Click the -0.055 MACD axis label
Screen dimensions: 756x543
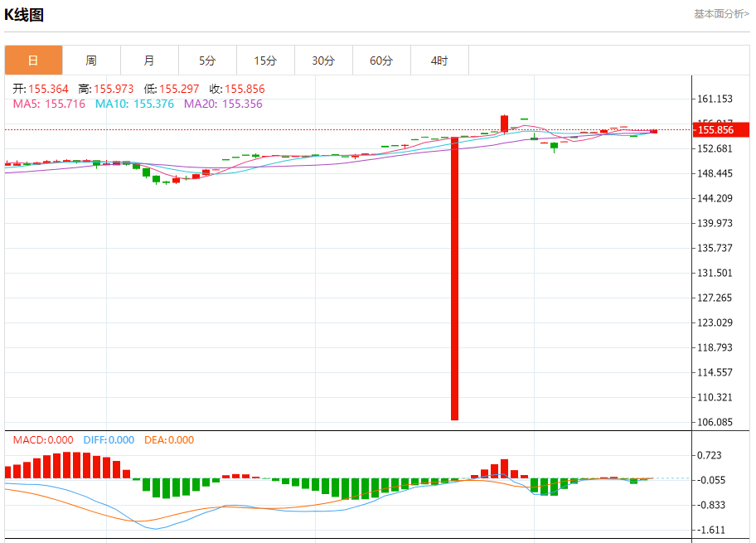point(711,480)
